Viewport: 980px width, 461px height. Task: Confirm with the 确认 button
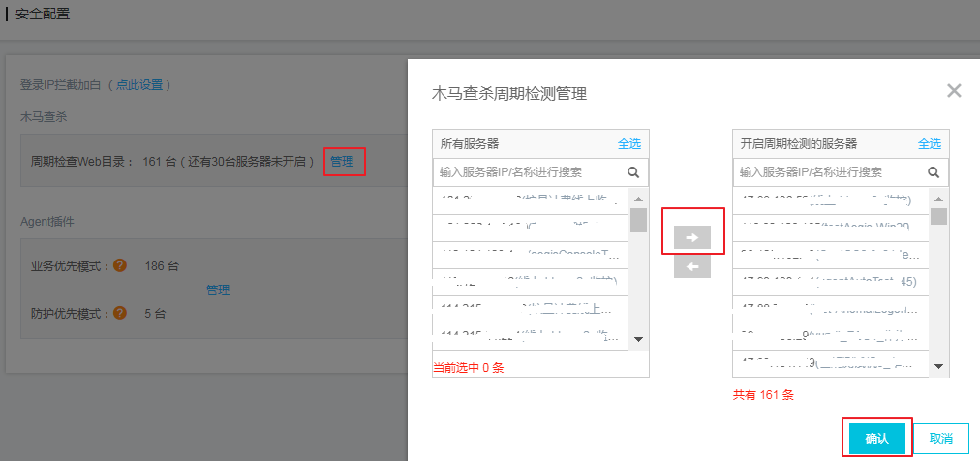[877, 439]
